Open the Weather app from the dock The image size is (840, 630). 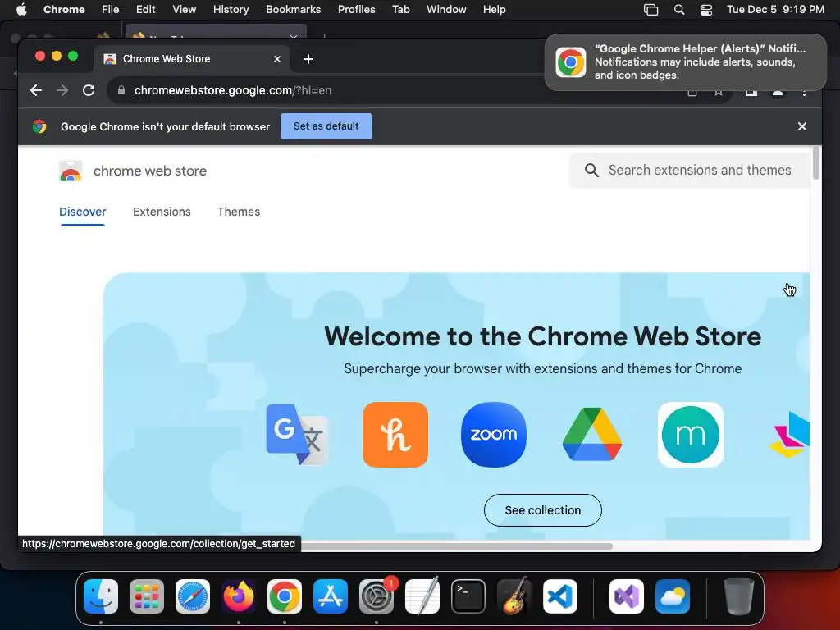pos(673,596)
